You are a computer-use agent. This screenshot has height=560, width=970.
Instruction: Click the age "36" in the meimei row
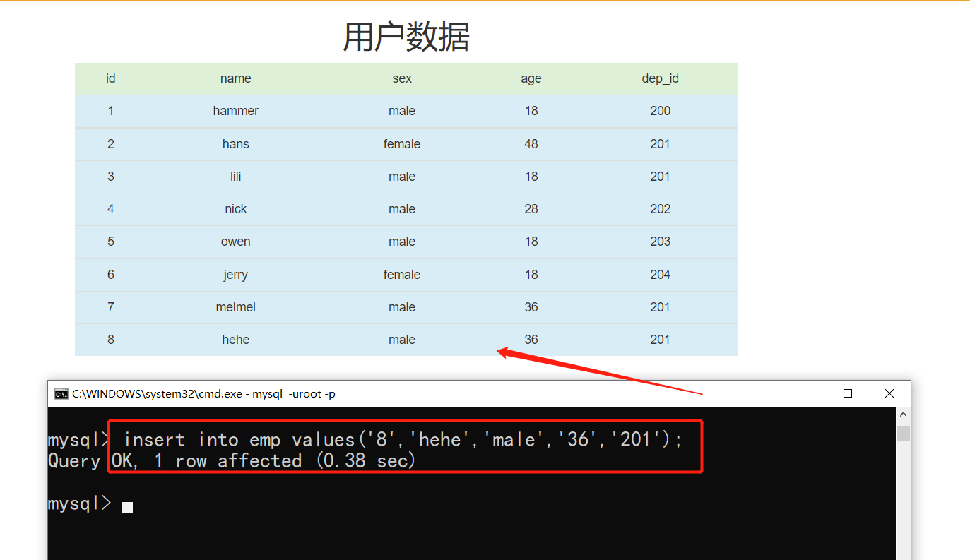(x=531, y=307)
